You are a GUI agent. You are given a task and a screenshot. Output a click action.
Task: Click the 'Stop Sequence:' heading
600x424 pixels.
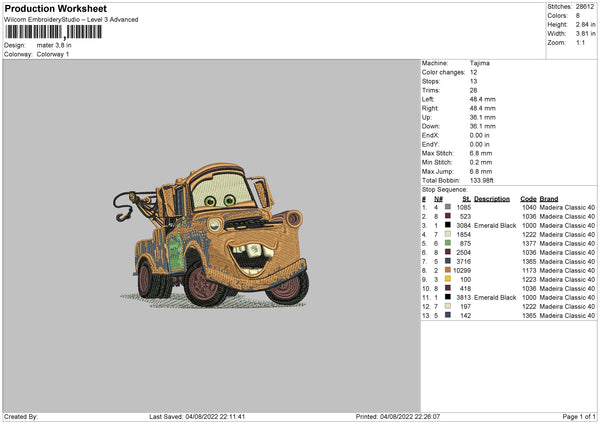(x=444, y=189)
